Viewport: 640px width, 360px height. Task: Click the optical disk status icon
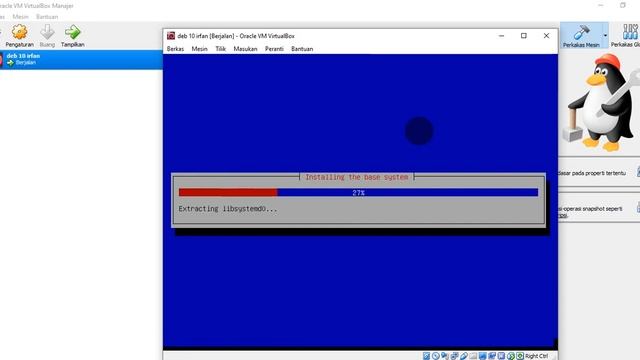[436, 356]
